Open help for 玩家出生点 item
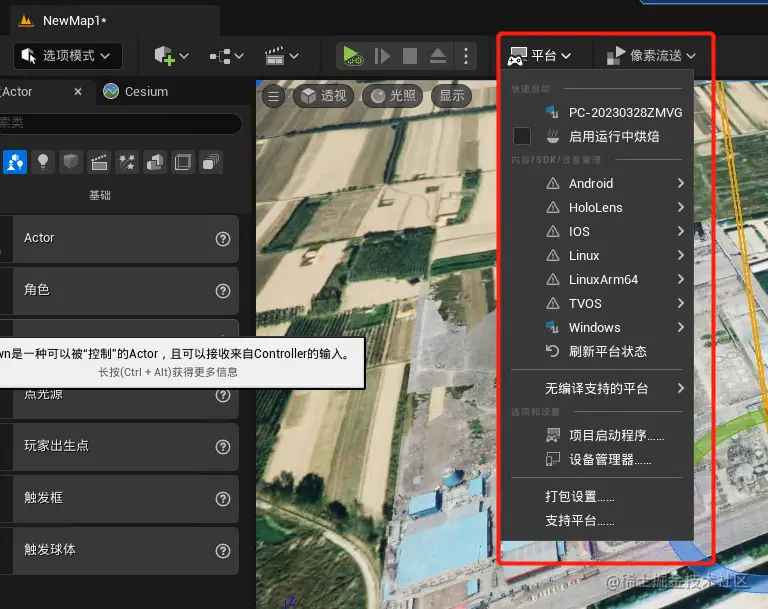The width and height of the screenshot is (768, 609). [223, 447]
